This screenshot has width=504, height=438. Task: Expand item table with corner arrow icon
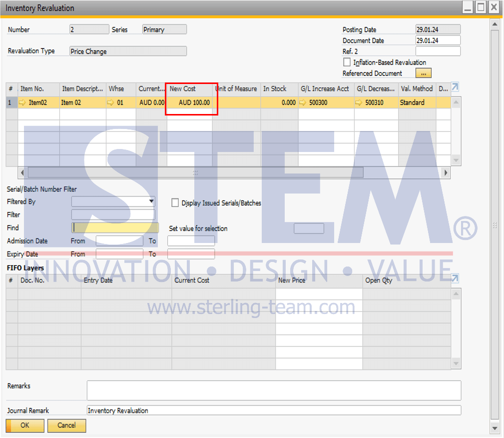(x=455, y=87)
